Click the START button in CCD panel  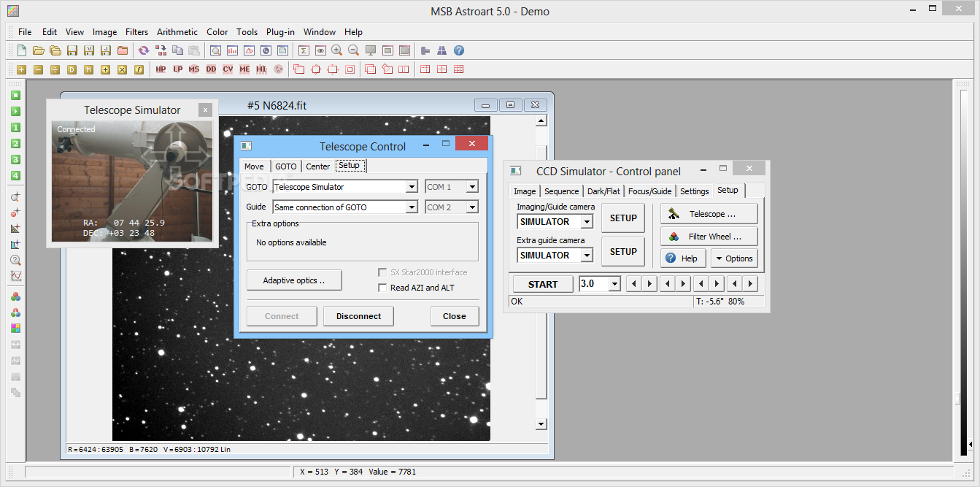[543, 284]
